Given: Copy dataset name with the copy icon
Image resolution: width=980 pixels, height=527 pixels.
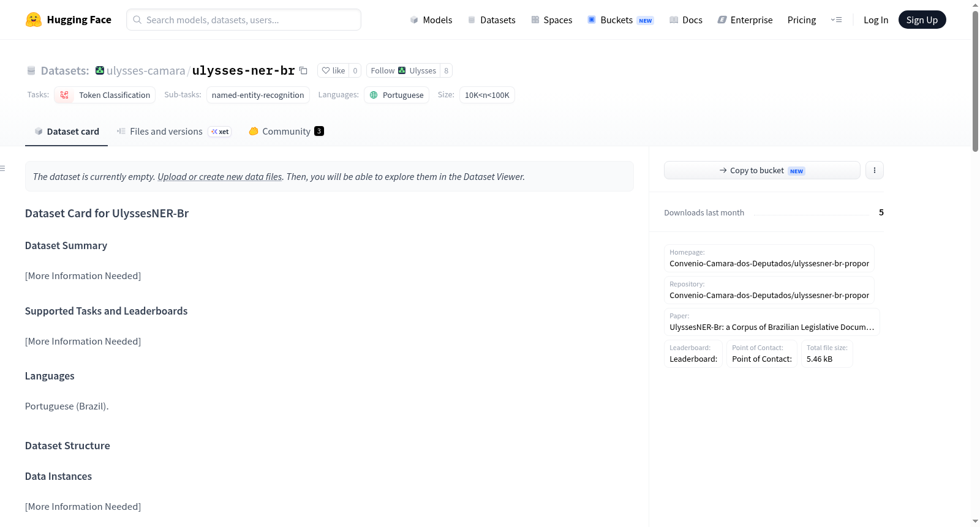Looking at the screenshot, I should pyautogui.click(x=303, y=70).
